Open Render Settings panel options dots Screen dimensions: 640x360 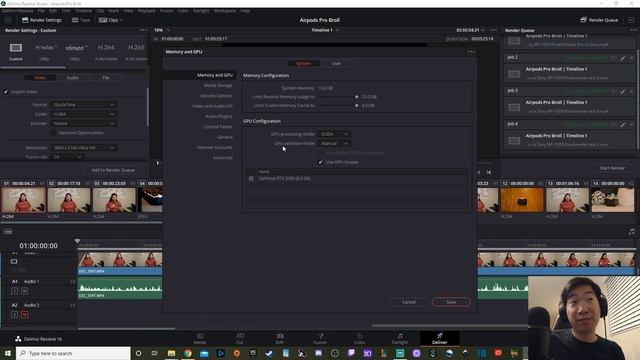[x=143, y=30]
